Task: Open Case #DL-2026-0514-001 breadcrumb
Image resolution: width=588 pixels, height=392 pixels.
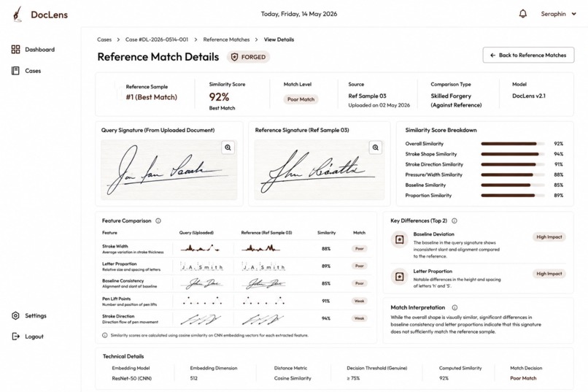Action: (x=157, y=39)
